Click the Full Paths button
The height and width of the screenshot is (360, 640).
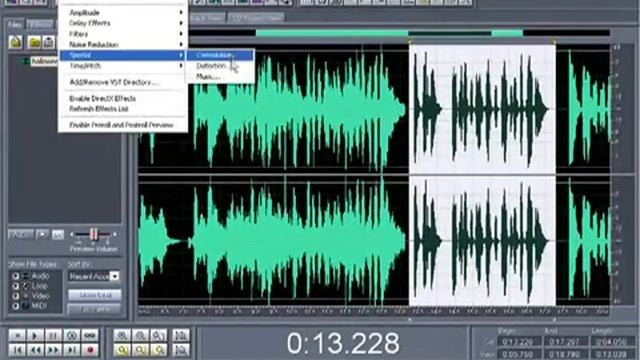click(94, 309)
